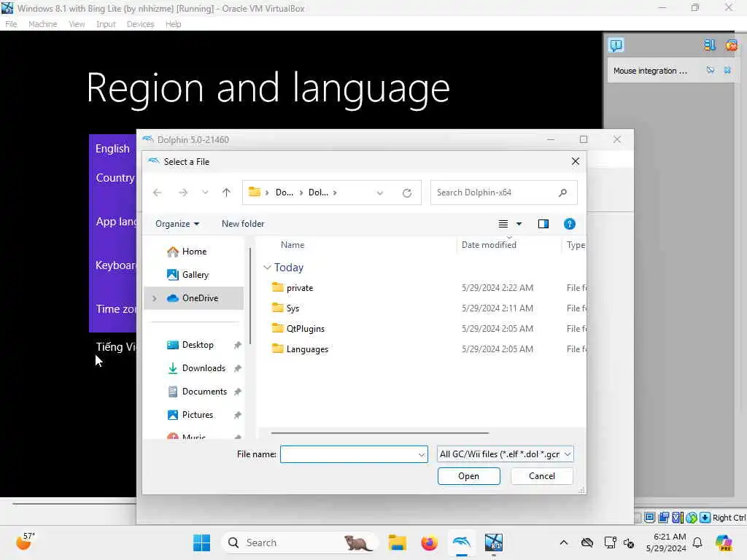
Task: Open view options dropdown arrow
Action: coord(519,224)
